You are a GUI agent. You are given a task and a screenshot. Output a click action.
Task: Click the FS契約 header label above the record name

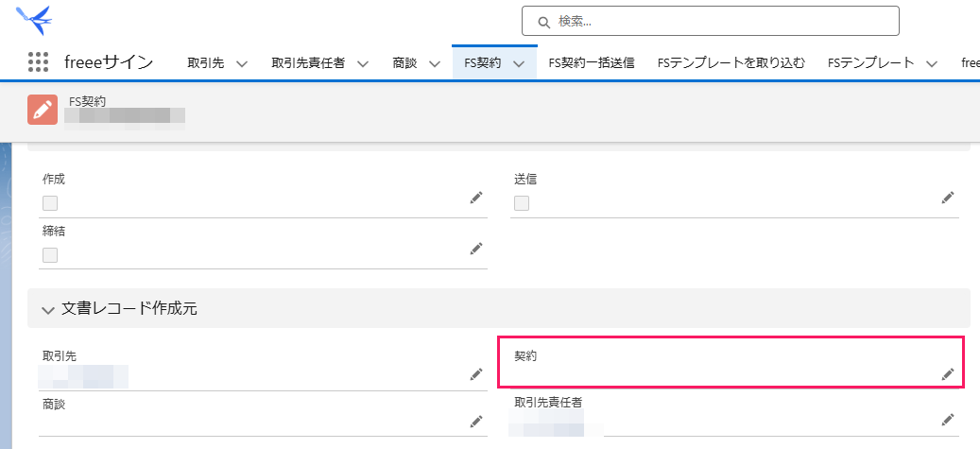88,102
